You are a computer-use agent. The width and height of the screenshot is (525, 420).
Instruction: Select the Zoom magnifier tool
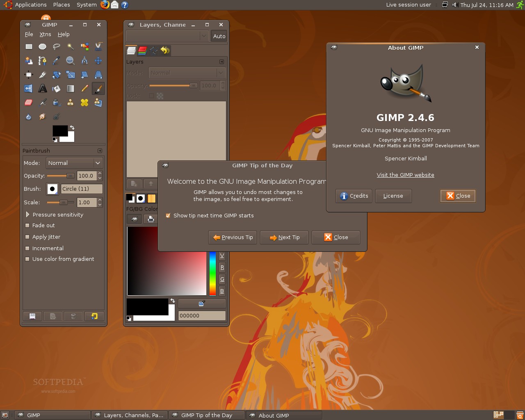pyautogui.click(x=71, y=61)
